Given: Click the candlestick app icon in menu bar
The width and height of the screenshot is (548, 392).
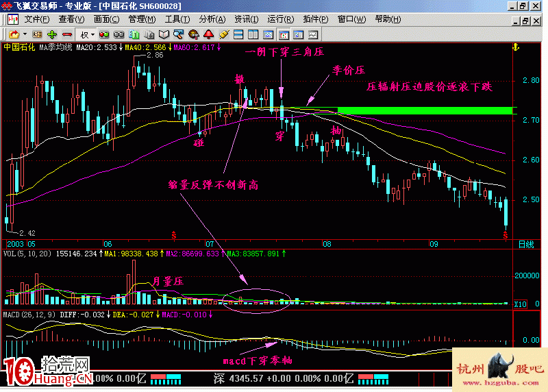Looking at the screenshot, I should point(13,19).
